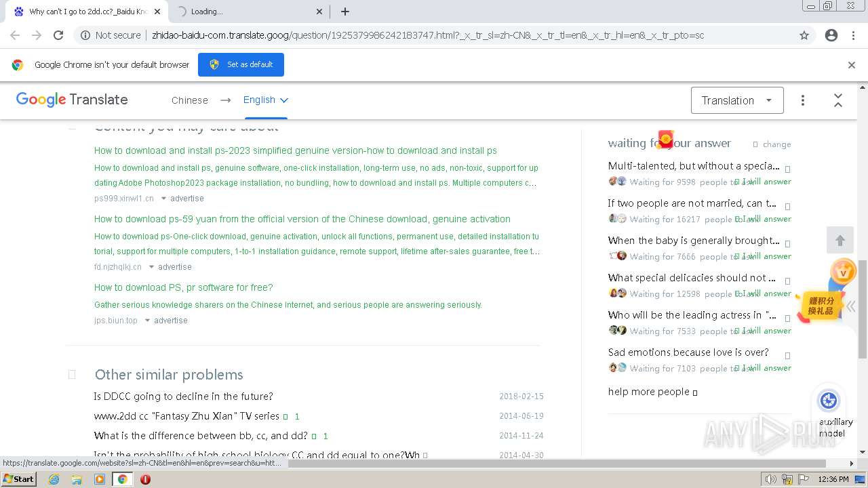Open 'Who will be the leading actress' question
The height and width of the screenshot is (488, 868).
[x=692, y=315]
